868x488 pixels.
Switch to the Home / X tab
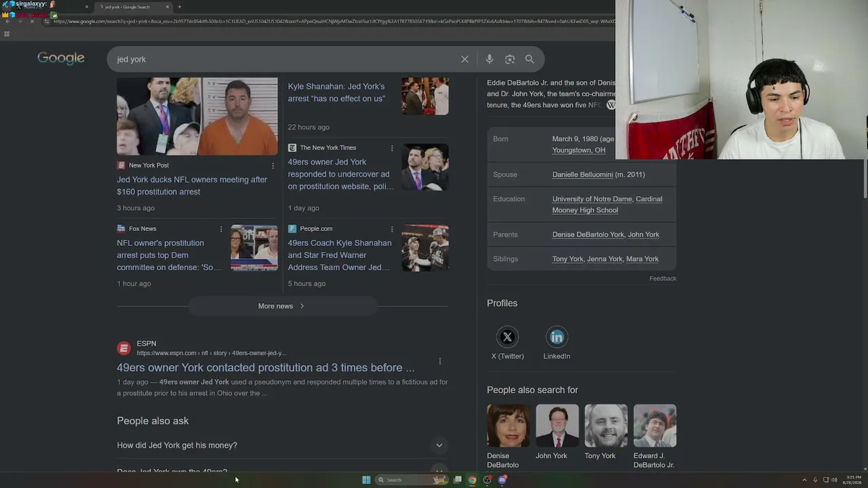(47, 8)
